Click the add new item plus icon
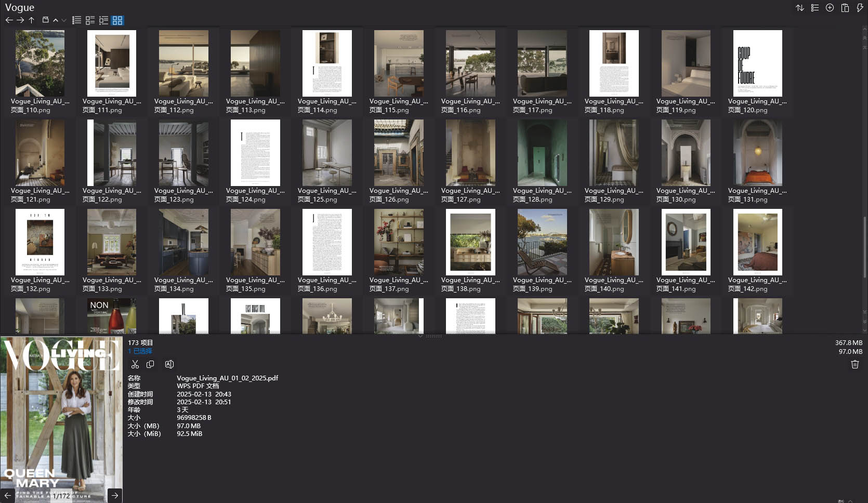The image size is (868, 503). tap(830, 8)
